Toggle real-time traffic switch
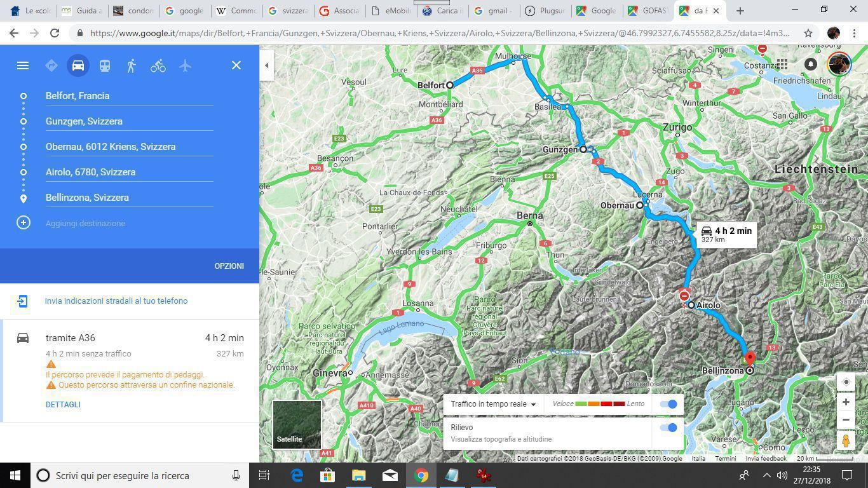This screenshot has height=488, width=868. click(668, 404)
